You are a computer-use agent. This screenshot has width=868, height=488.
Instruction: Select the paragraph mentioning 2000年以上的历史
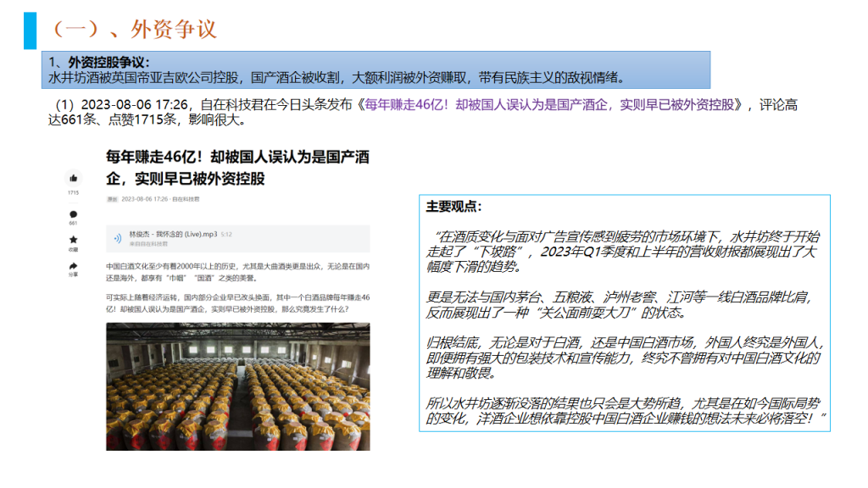[x=237, y=272]
